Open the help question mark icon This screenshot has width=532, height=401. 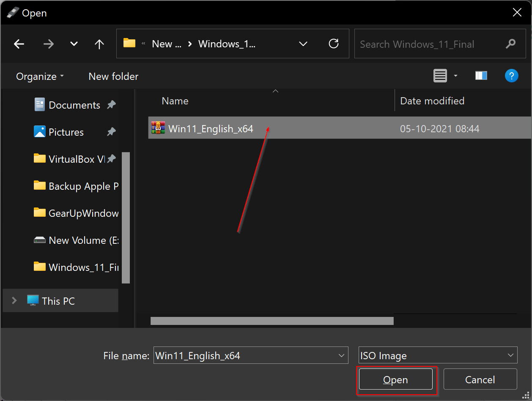pos(511,76)
